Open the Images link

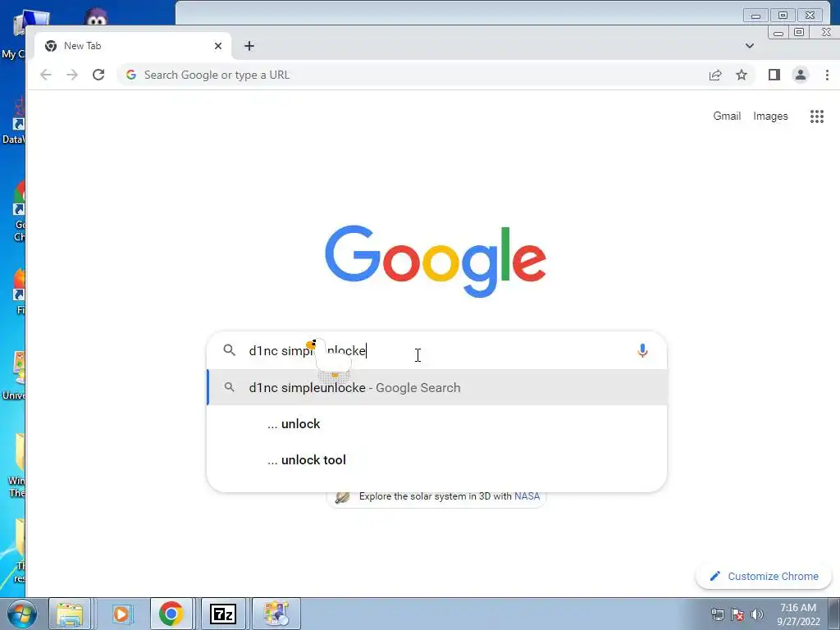770,116
